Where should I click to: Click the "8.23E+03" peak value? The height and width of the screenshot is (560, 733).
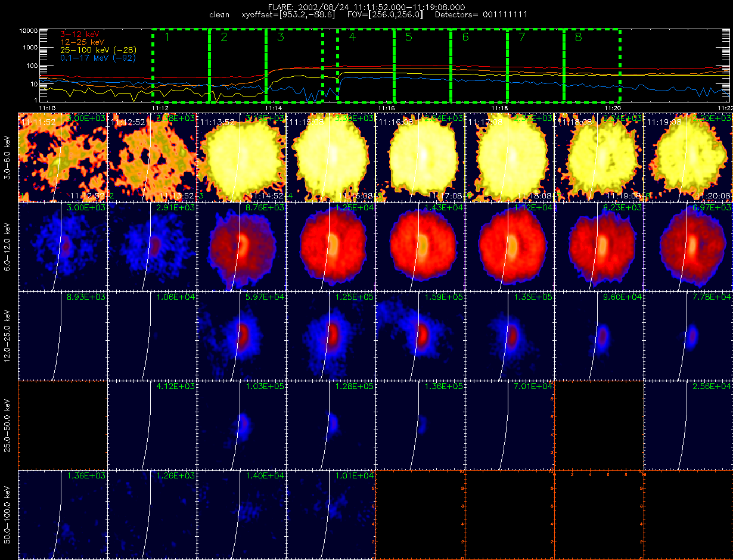point(623,207)
